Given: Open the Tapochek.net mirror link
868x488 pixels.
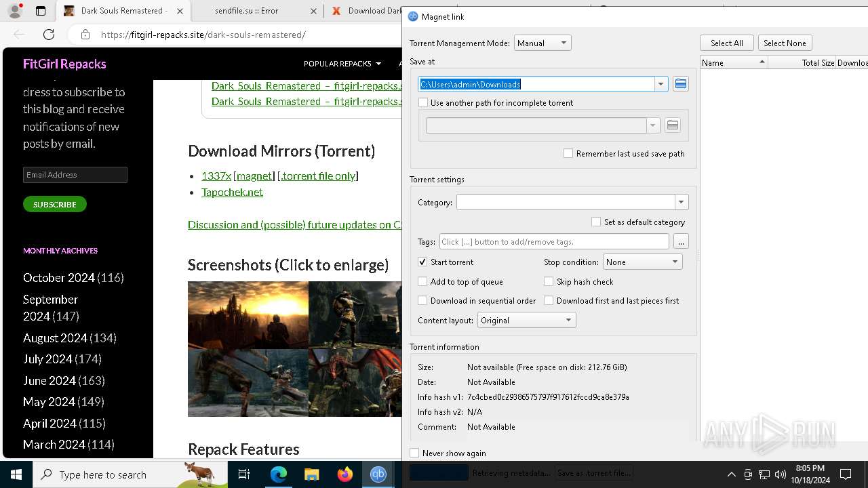Looking at the screenshot, I should point(232,192).
